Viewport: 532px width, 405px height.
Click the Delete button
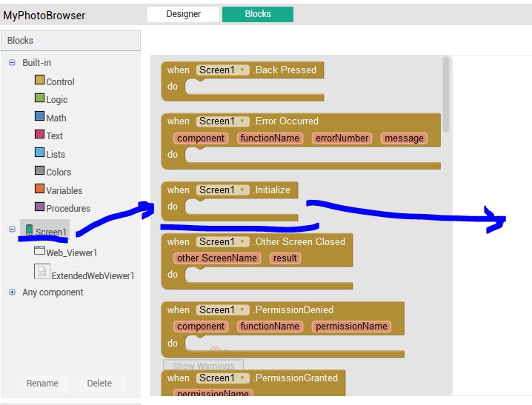click(x=99, y=384)
